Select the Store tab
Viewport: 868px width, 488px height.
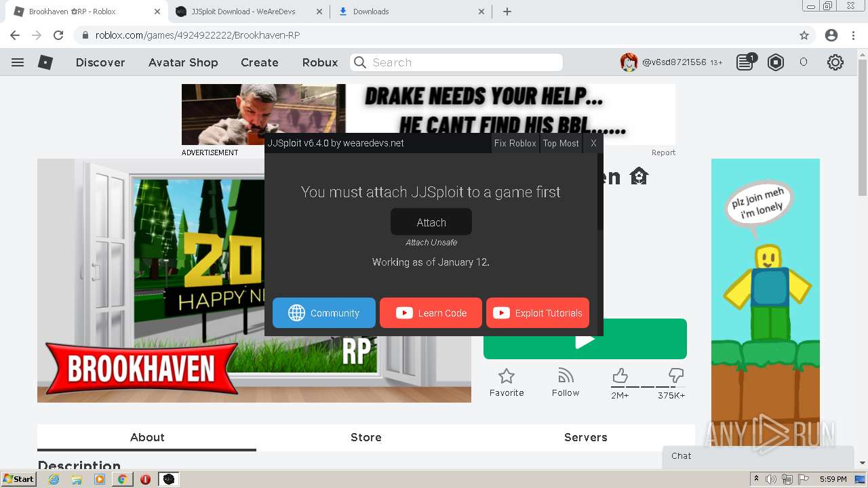366,437
